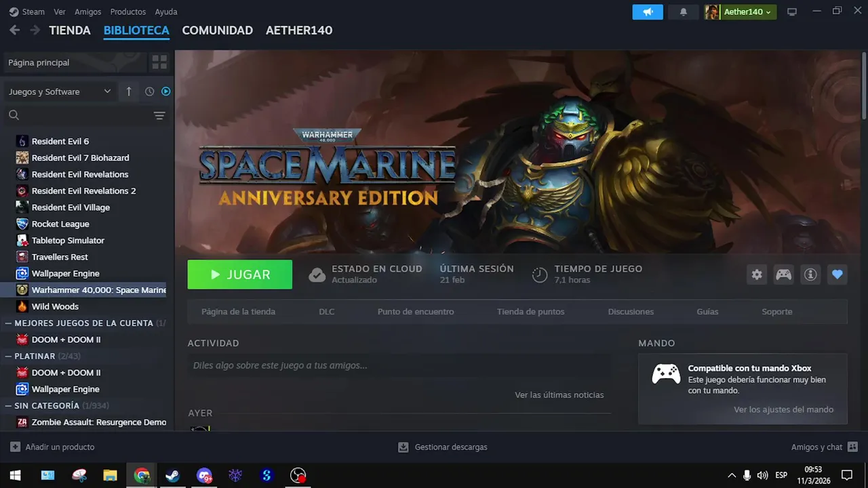Click the green JUGAR button
The width and height of the screenshot is (868, 488).
240,274
